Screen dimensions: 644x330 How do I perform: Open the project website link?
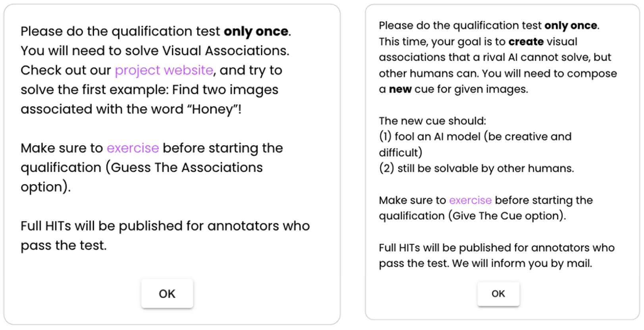pos(164,70)
